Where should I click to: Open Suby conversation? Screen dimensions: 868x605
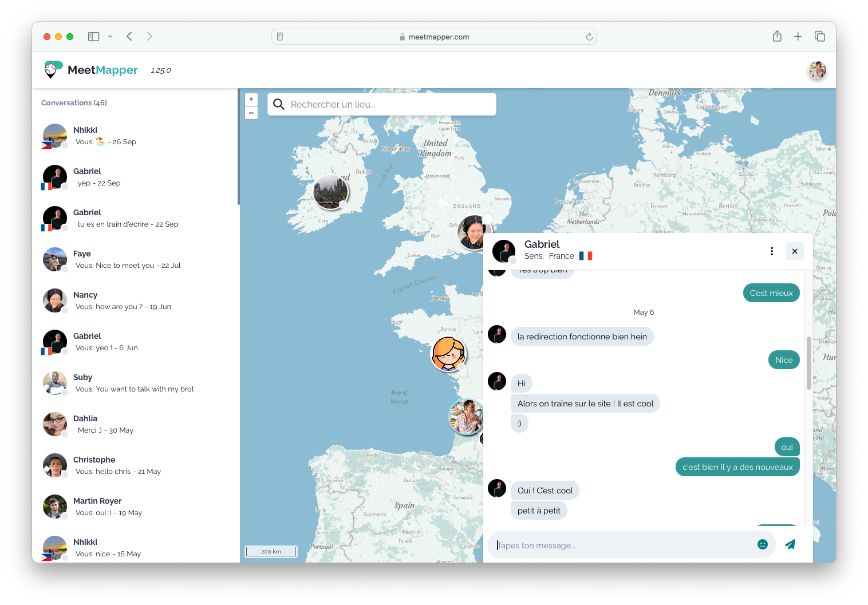pyautogui.click(x=135, y=383)
